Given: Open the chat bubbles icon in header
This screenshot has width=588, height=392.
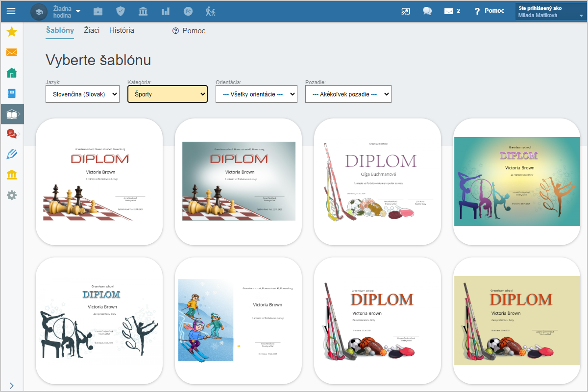Looking at the screenshot, I should click(427, 11).
